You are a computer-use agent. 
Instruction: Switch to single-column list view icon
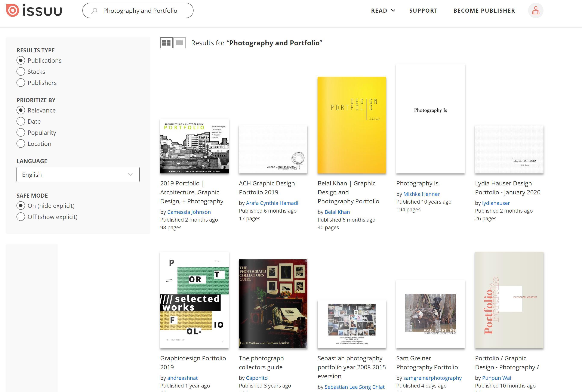pos(179,43)
